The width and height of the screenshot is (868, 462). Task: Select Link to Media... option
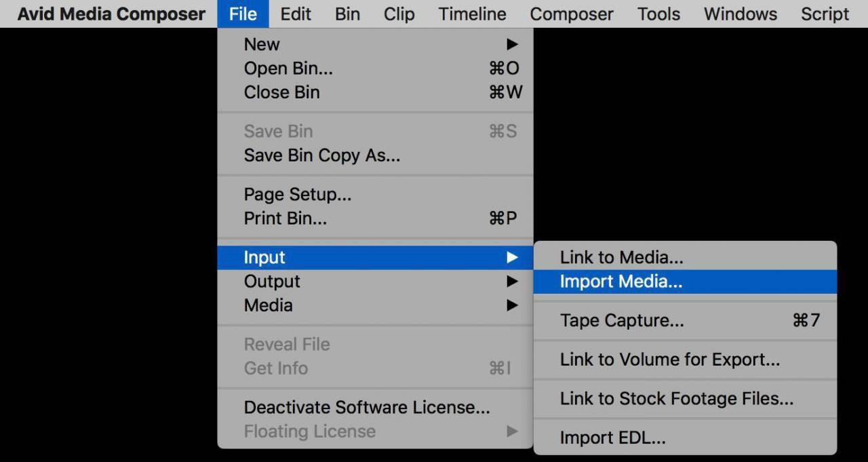pyautogui.click(x=685, y=257)
